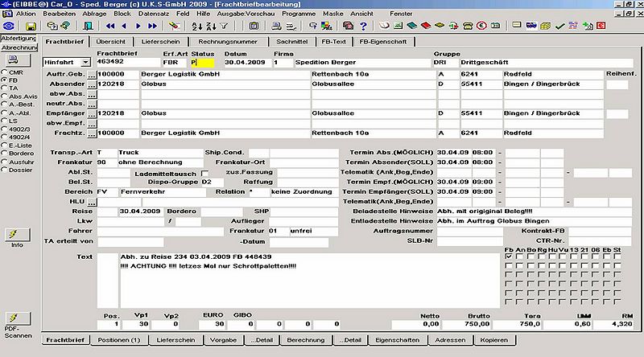Open the Programme menu
The width and height of the screenshot is (644, 357).
(x=299, y=14)
